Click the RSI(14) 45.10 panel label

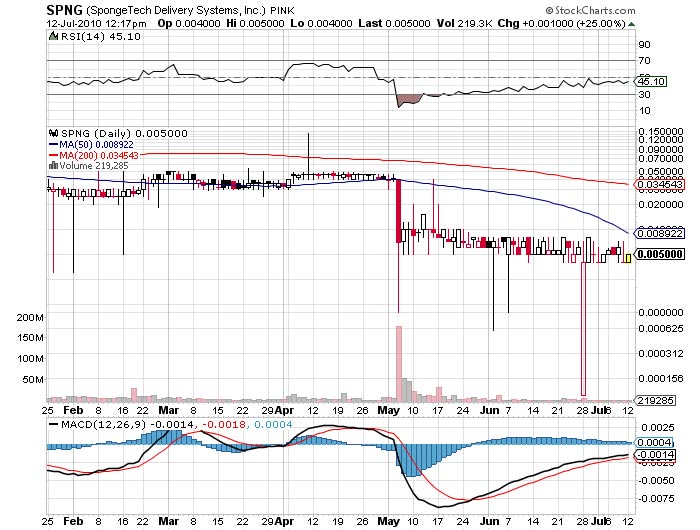(100, 37)
